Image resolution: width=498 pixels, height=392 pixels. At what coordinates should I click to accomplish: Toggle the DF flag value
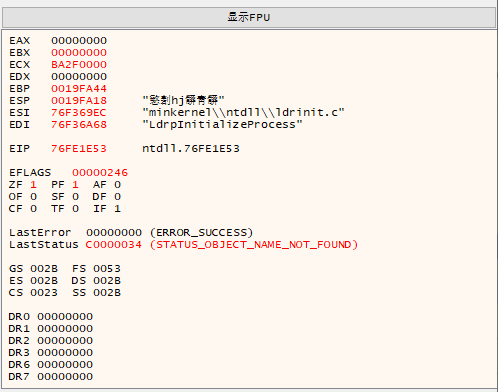click(117, 197)
